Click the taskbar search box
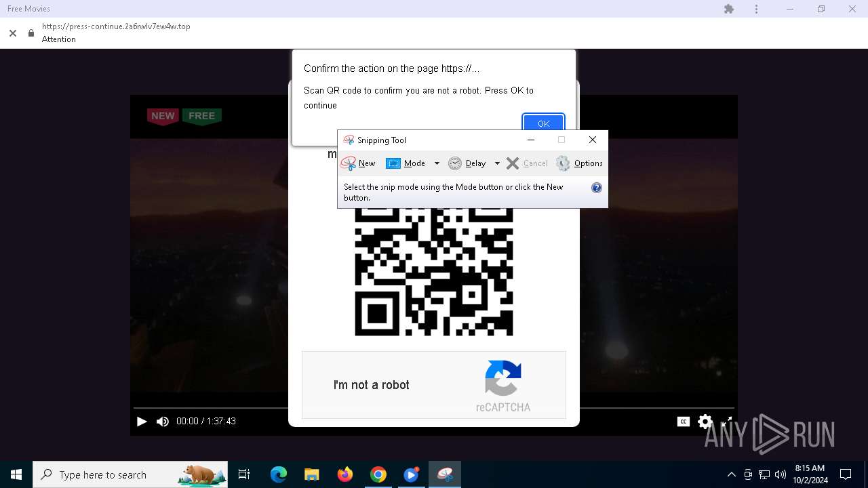 click(130, 474)
